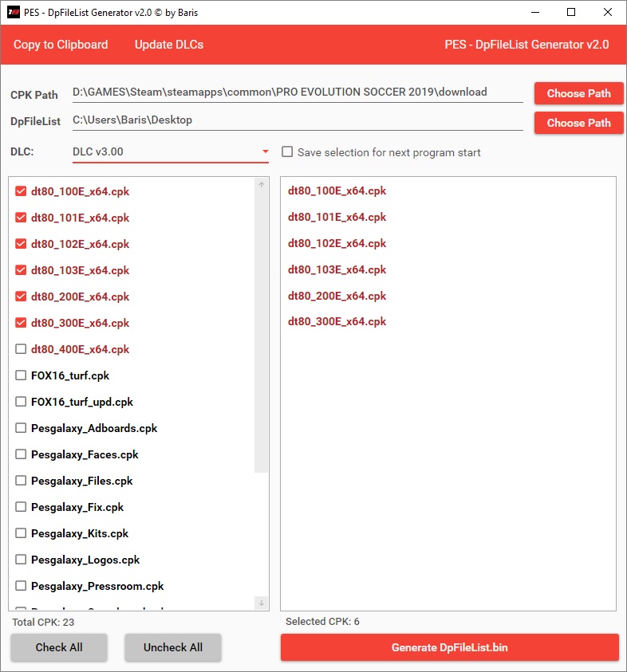
Task: Click scroll down arrow in CPK list
Action: [261, 603]
